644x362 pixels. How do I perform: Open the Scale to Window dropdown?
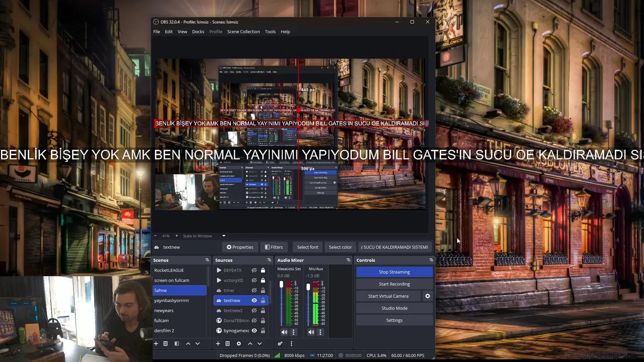click(x=204, y=236)
